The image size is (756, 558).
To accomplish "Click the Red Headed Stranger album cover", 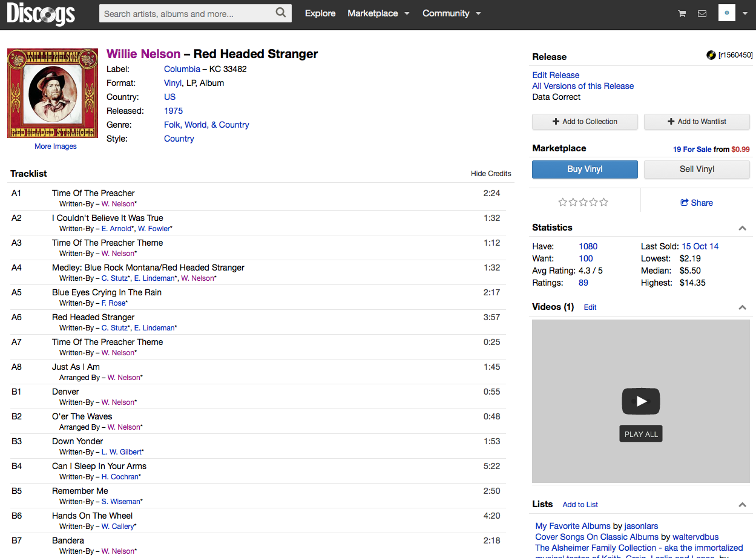I will point(53,93).
